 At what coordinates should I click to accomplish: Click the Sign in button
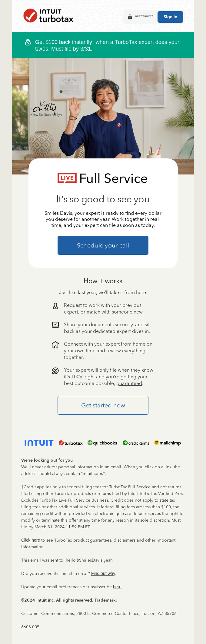pyautogui.click(x=170, y=17)
